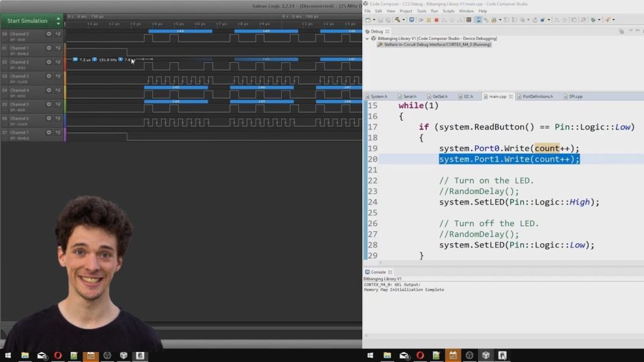Open File Explorer on right taskbar
Image resolution: width=644 pixels, height=362 pixels.
tap(387, 355)
